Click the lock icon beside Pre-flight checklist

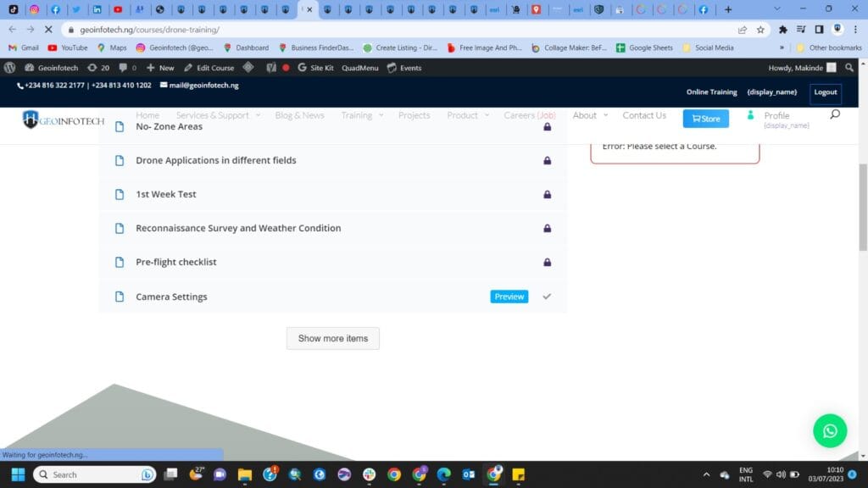[548, 262]
